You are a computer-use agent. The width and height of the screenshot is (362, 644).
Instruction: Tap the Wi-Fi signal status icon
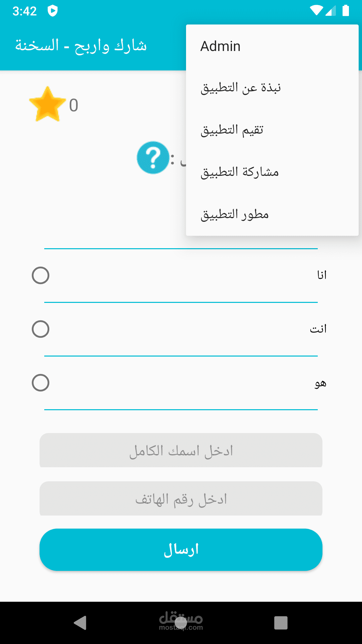click(x=316, y=11)
